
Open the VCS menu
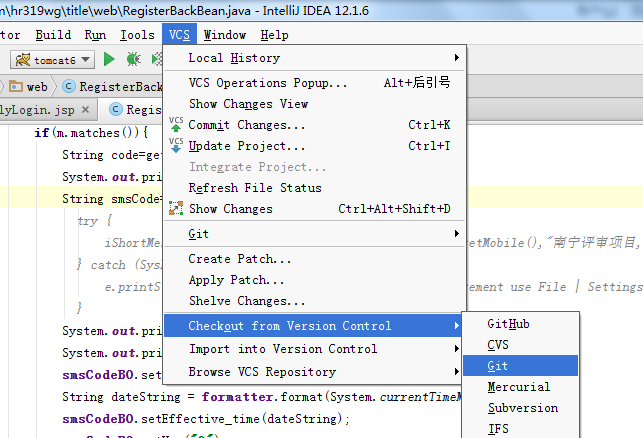(x=180, y=35)
